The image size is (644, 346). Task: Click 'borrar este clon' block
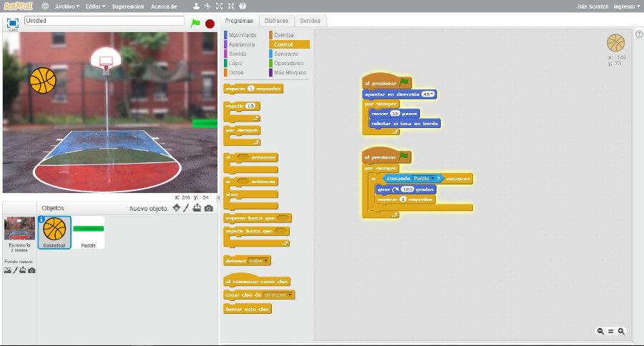click(x=248, y=309)
